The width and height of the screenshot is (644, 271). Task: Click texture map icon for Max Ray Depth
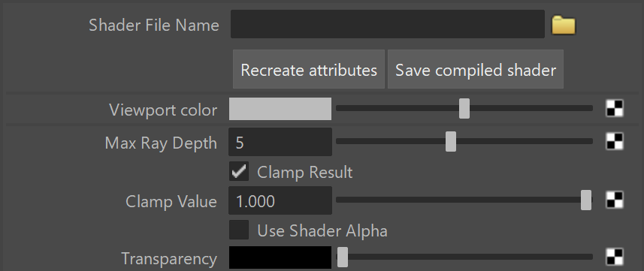pyautogui.click(x=615, y=141)
